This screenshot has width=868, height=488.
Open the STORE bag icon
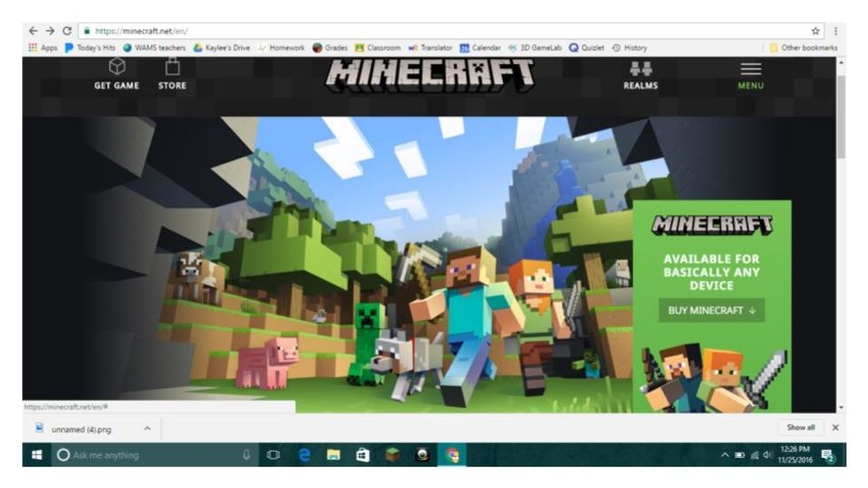point(172,67)
